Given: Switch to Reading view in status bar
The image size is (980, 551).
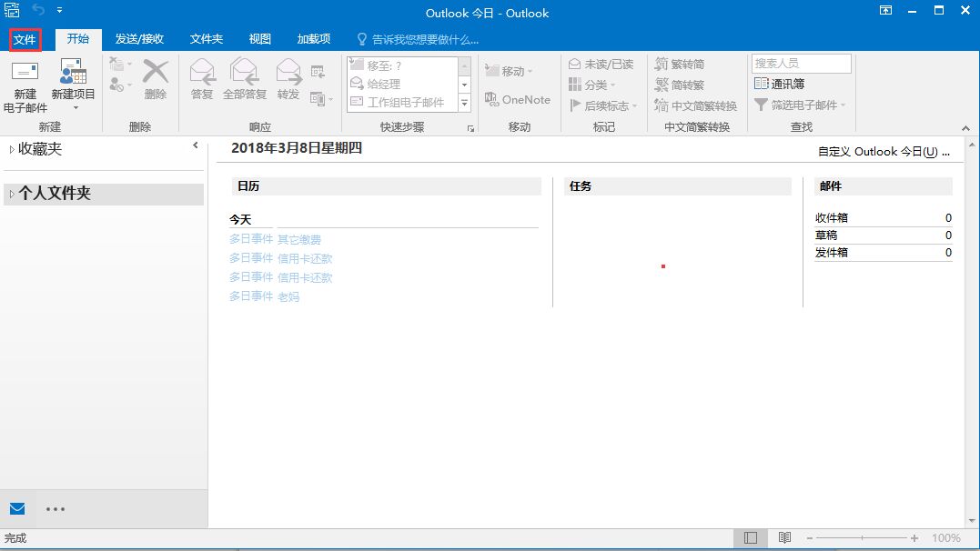Looking at the screenshot, I should [x=785, y=538].
